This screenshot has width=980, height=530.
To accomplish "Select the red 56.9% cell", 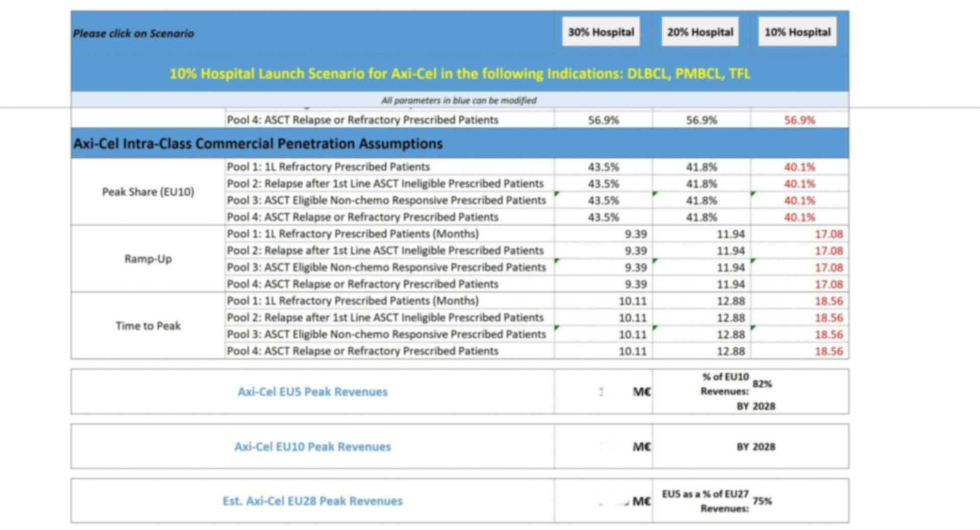I will click(x=800, y=120).
